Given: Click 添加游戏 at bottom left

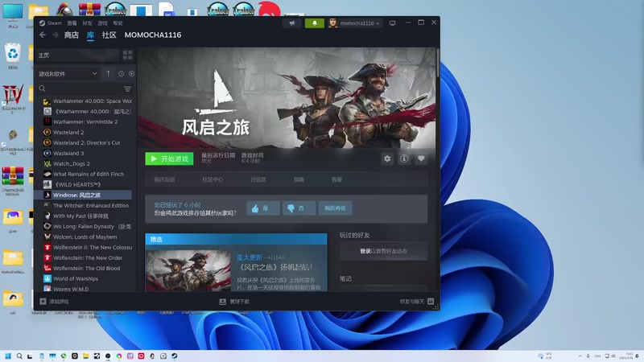Looking at the screenshot, I should pos(54,301).
